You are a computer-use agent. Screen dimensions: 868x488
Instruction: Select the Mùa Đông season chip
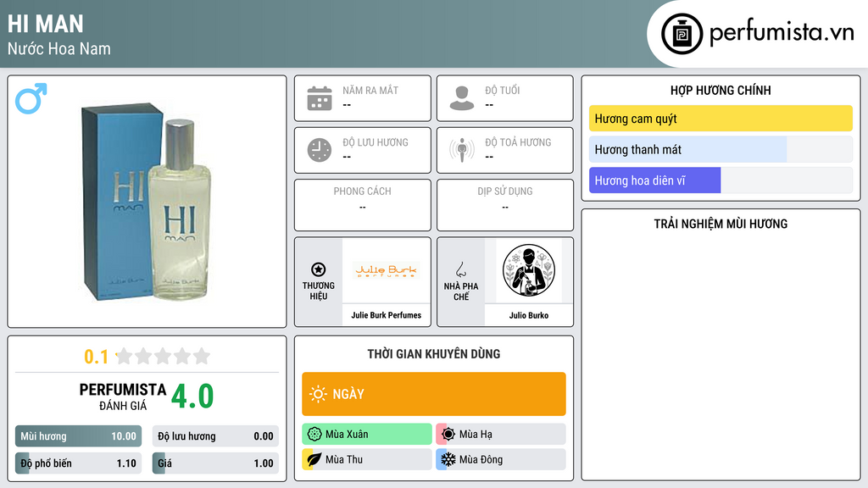pos(501,459)
